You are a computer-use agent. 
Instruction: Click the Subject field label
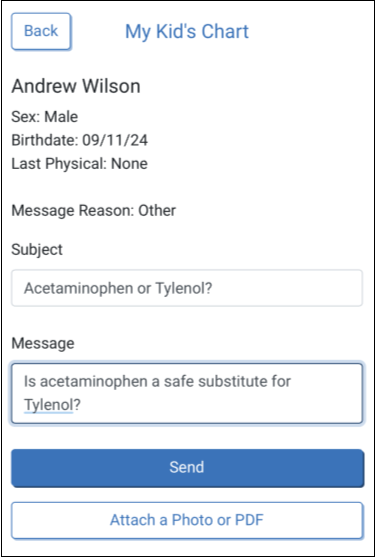click(37, 250)
